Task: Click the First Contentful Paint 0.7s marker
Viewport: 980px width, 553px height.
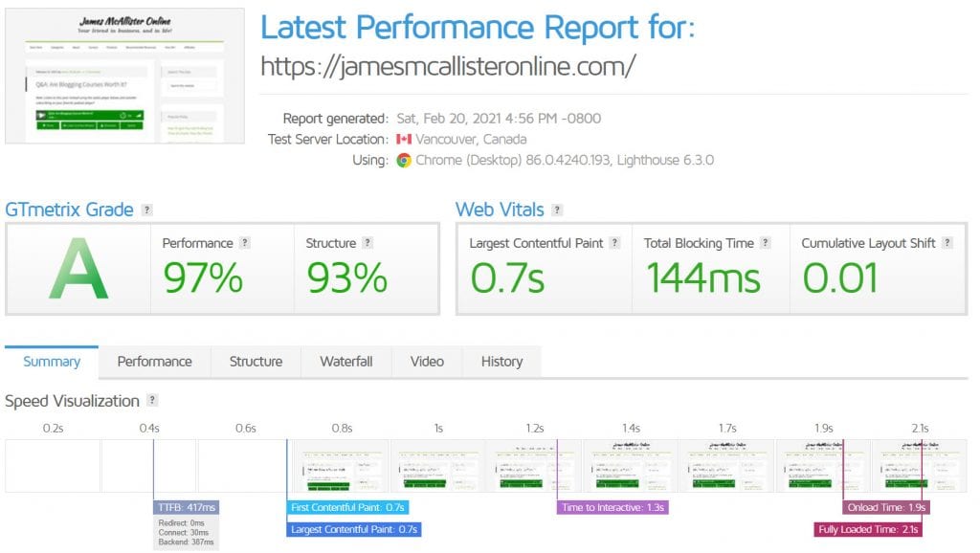Action: tap(348, 507)
